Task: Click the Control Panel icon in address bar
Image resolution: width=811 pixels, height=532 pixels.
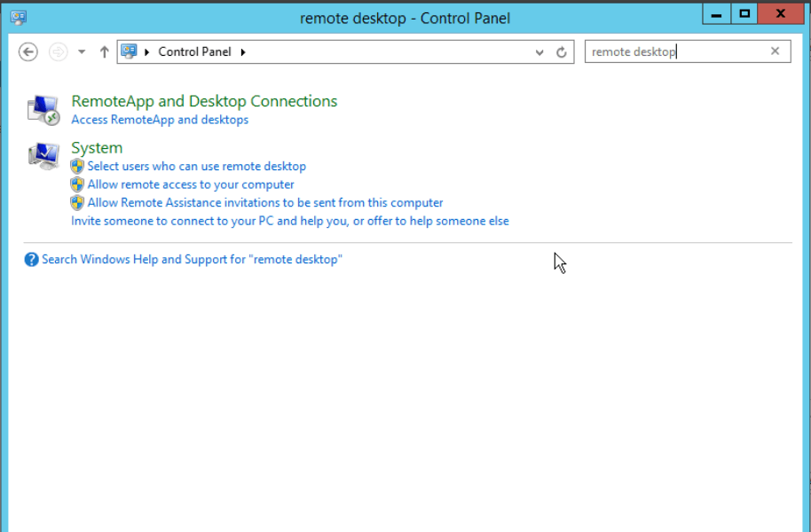Action: click(x=130, y=51)
